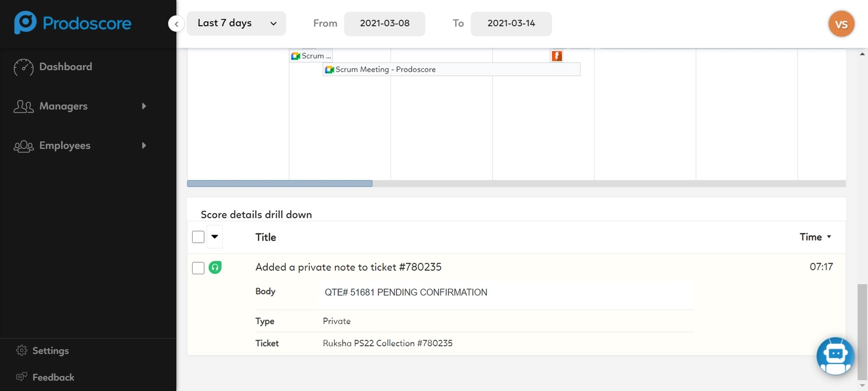The width and height of the screenshot is (868, 391).
Task: Click the short Scrum ... timeline event
Action: pyautogui.click(x=311, y=56)
